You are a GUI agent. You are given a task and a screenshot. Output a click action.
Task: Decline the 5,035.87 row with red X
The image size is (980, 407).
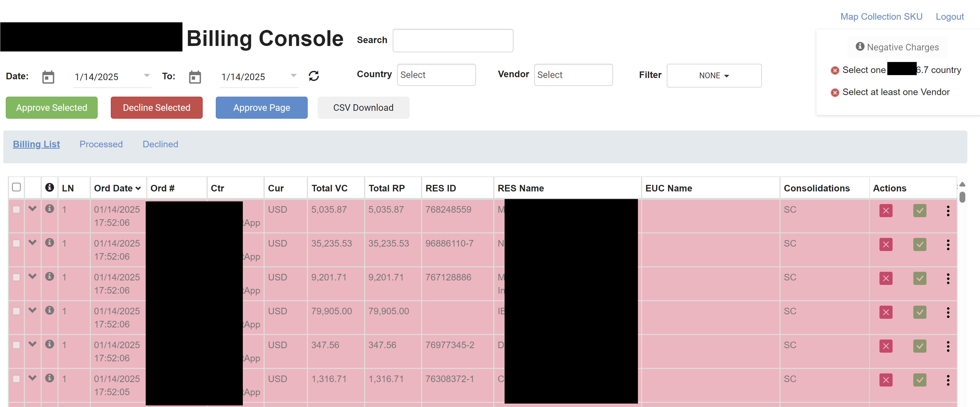pyautogui.click(x=886, y=210)
